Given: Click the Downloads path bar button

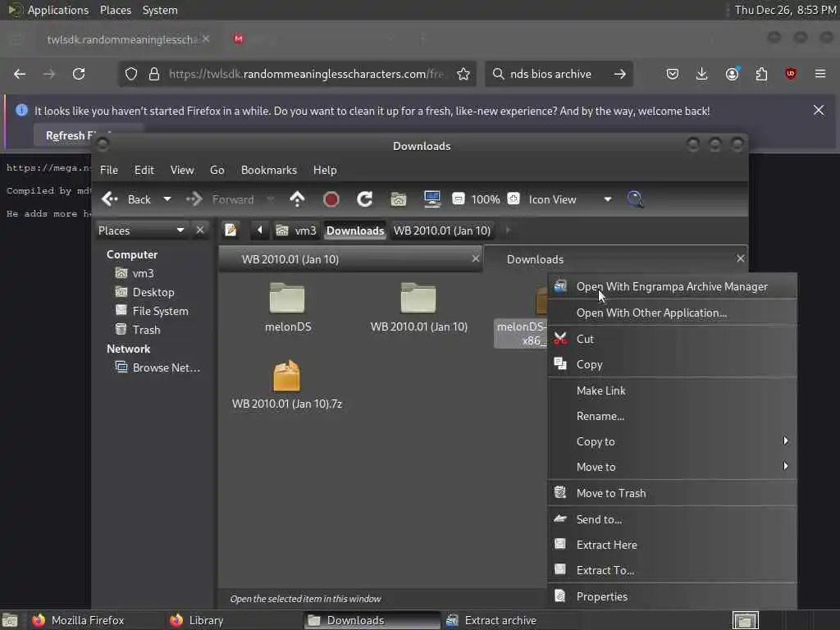Looking at the screenshot, I should [x=355, y=231].
